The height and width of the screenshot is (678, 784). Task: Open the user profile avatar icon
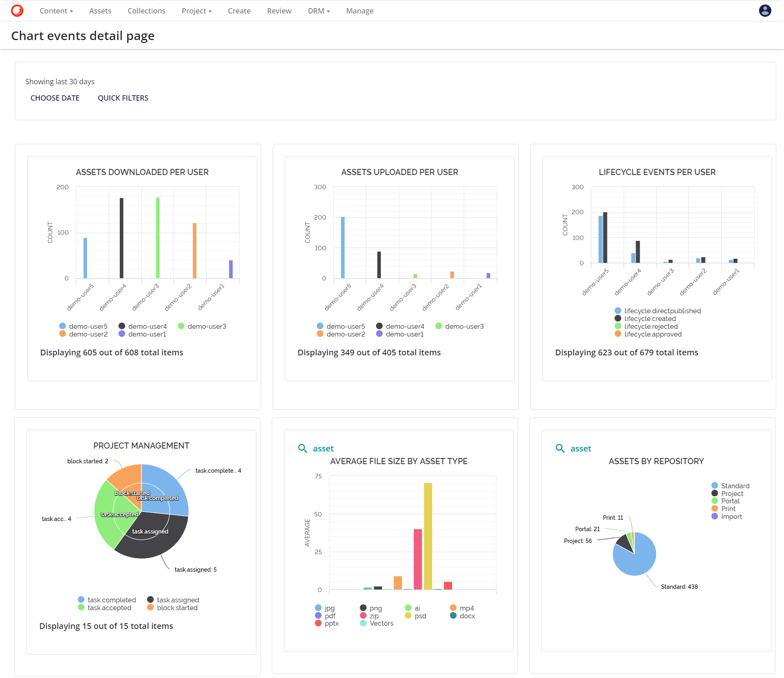765,11
